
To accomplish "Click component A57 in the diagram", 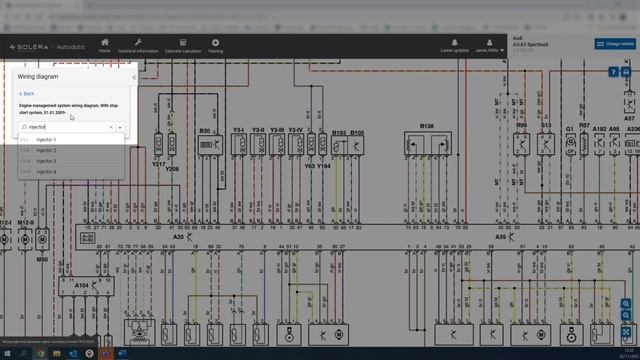I will click(629, 102).
